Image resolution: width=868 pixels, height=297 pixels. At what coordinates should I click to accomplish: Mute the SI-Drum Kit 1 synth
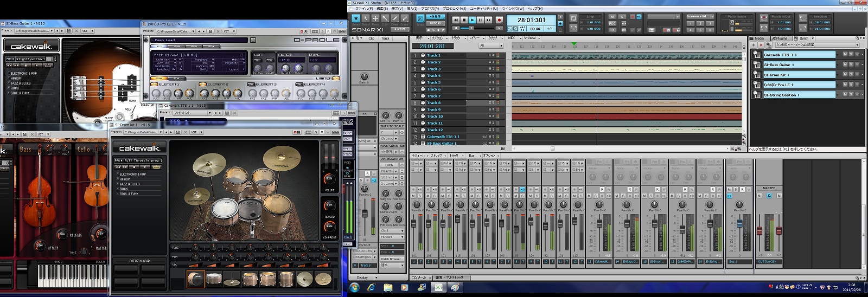coord(845,74)
